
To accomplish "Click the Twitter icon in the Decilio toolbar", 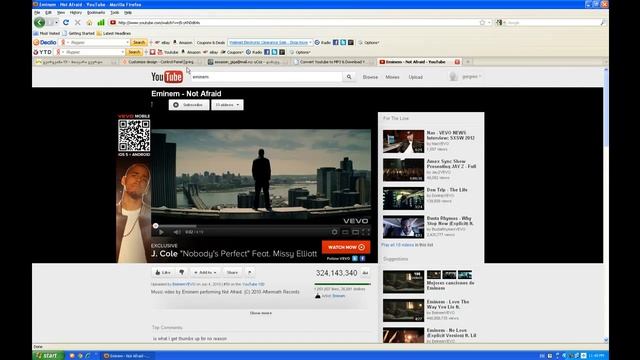I will coord(343,42).
